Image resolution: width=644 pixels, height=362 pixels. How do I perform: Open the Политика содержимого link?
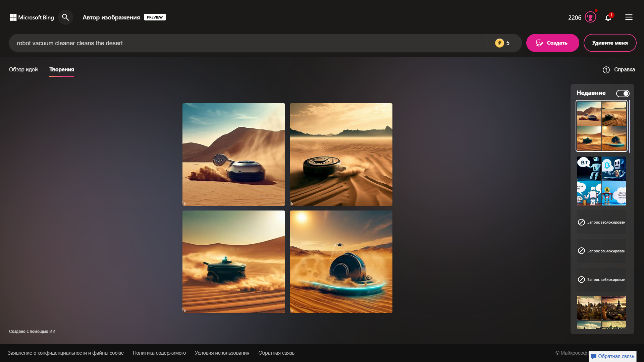(159, 353)
